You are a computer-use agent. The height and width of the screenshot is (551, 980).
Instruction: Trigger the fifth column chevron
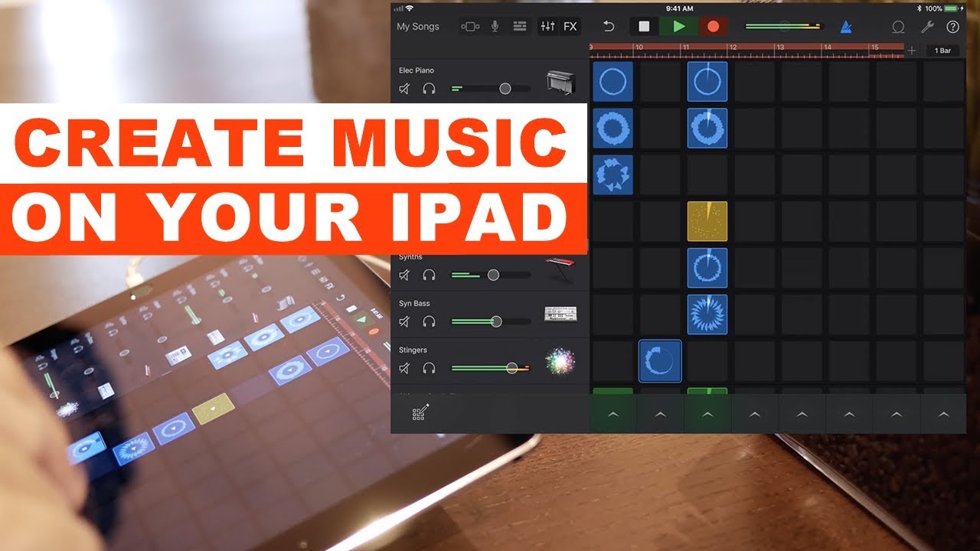click(802, 414)
